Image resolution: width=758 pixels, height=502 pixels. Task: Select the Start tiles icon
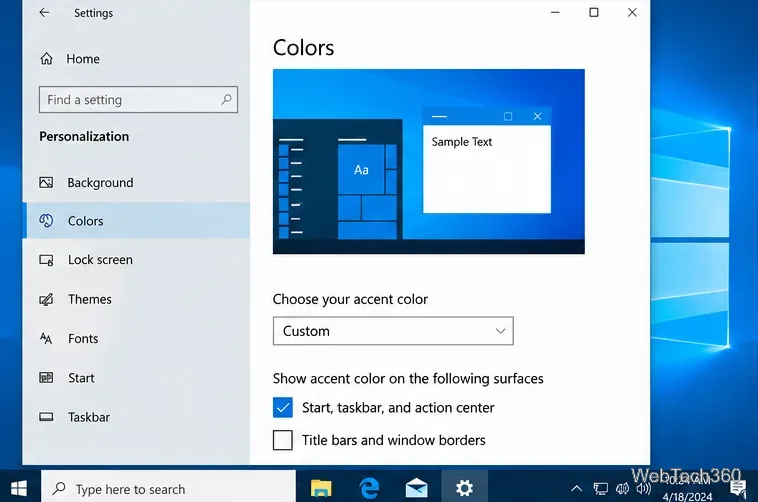click(46, 378)
